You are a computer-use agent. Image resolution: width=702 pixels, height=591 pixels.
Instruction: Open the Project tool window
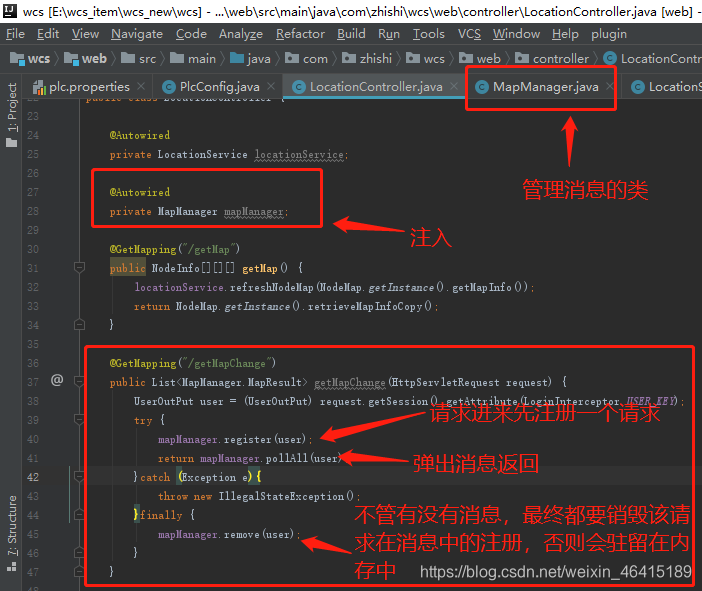pos(12,115)
